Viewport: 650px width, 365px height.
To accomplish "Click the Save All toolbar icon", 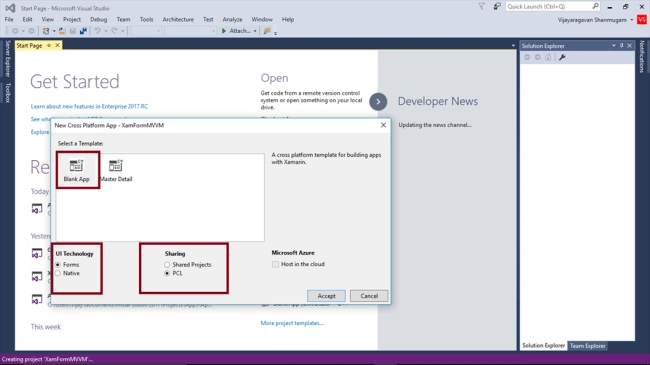I will (83, 31).
